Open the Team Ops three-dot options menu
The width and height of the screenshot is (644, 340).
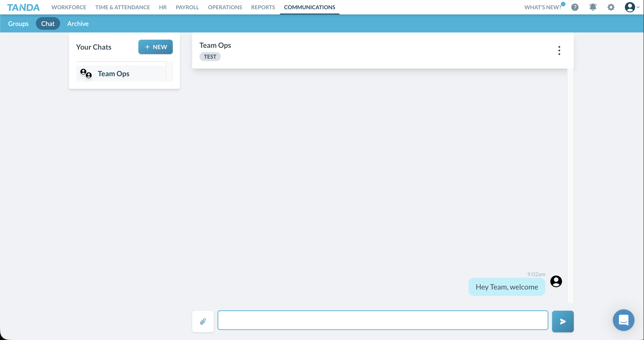[x=559, y=51]
